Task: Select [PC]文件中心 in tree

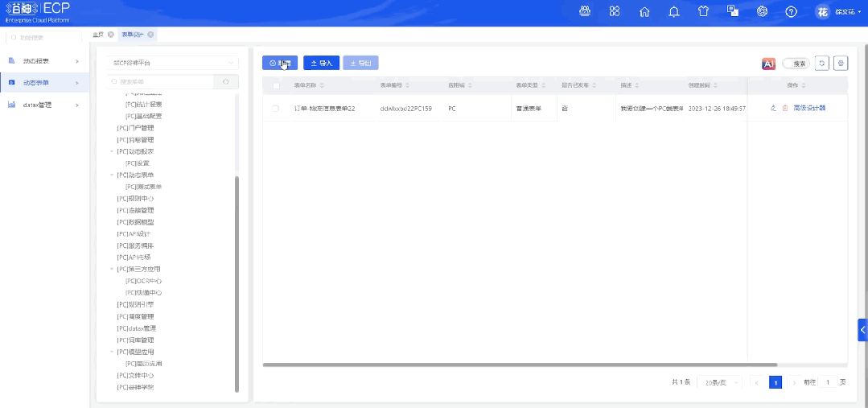Action: click(x=136, y=375)
